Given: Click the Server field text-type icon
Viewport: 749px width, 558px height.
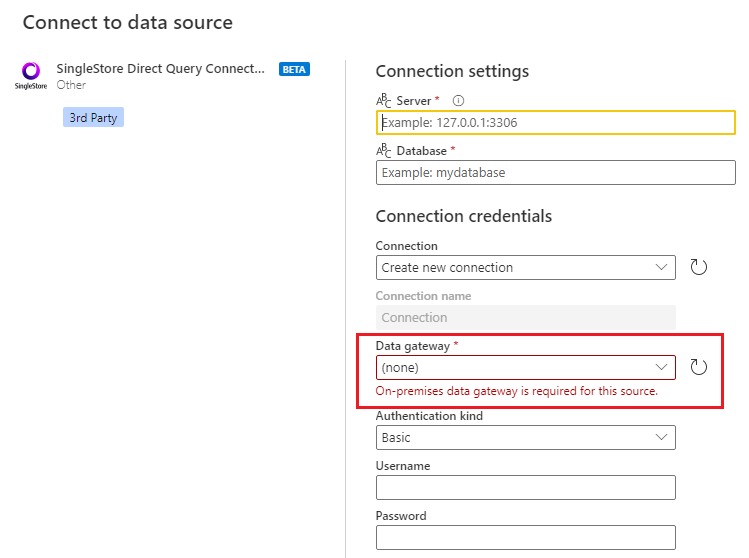Looking at the screenshot, I should click(x=383, y=101).
